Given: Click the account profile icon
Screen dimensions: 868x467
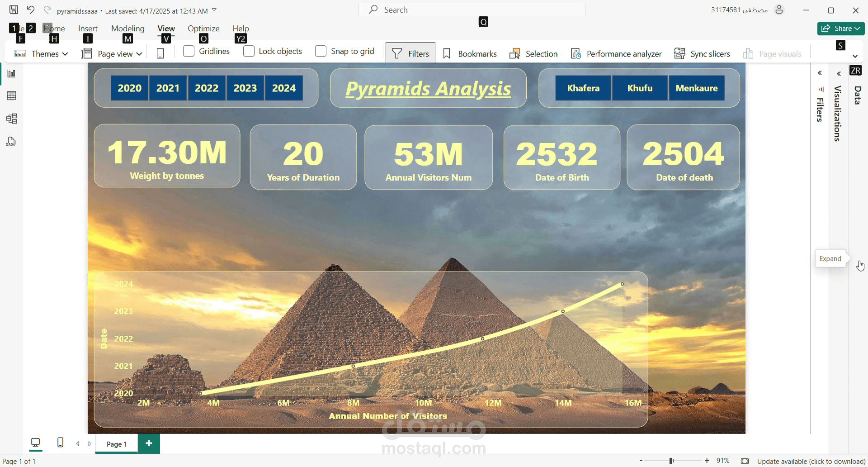Looking at the screenshot, I should coord(779,10).
